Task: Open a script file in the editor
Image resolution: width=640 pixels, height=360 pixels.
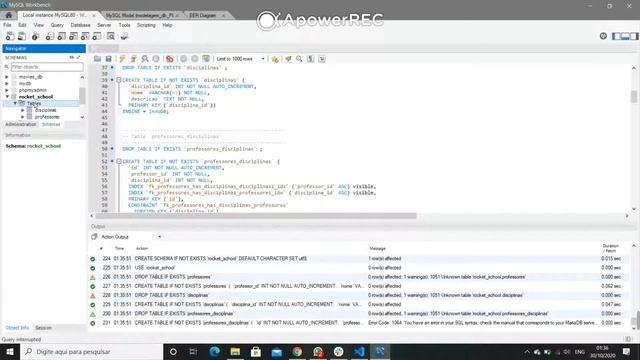Action: (x=97, y=59)
